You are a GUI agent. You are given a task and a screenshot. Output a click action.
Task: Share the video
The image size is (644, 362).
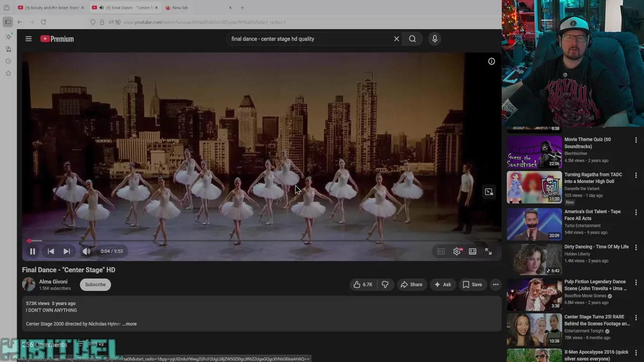(x=411, y=285)
